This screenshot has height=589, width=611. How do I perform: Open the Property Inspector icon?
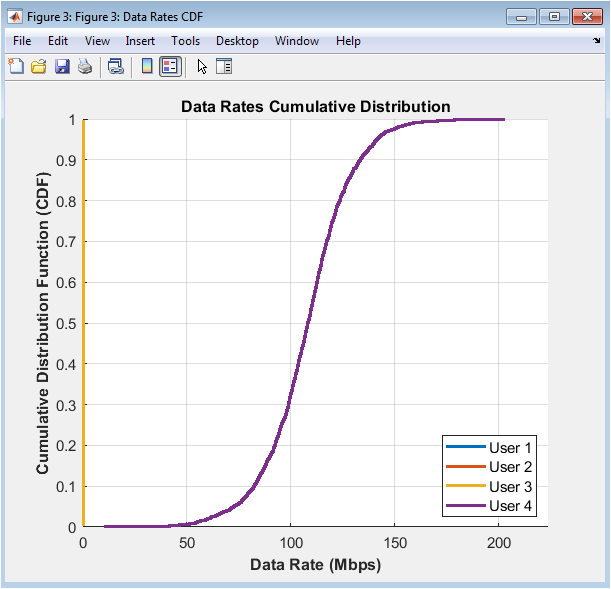point(224,67)
